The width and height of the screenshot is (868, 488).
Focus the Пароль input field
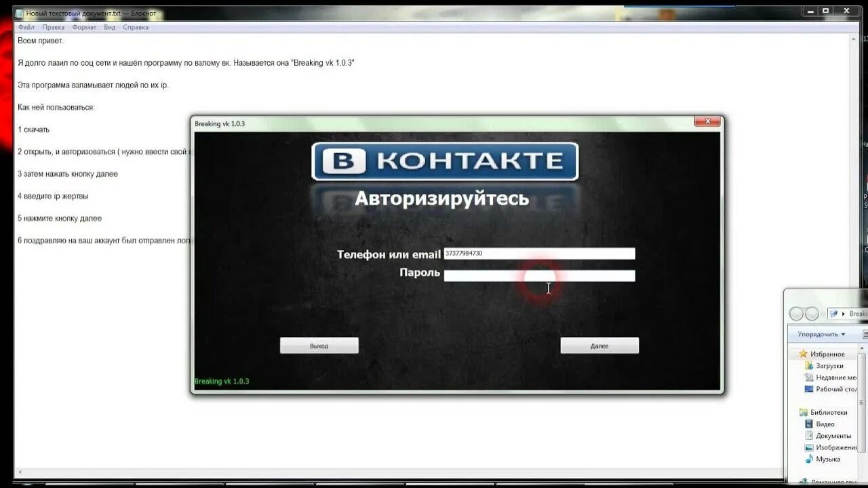coord(539,275)
